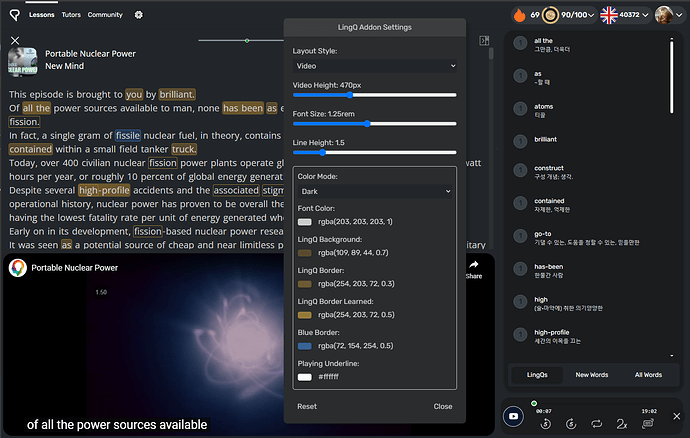
Task: Open the LingQ Border Learned swatch
Action: click(305, 315)
